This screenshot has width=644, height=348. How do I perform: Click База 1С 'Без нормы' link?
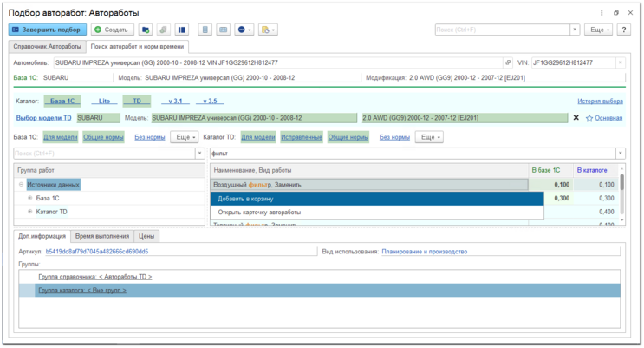coord(149,137)
